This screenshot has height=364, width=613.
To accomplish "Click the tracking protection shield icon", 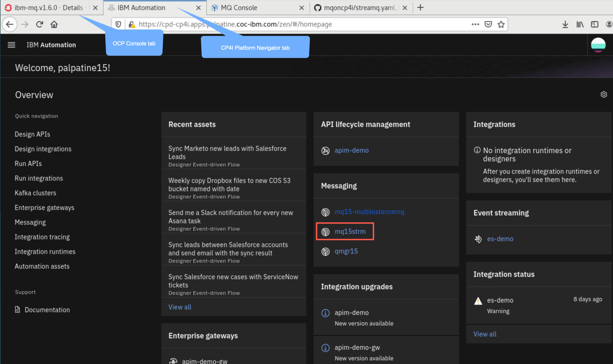I will 118,24.
